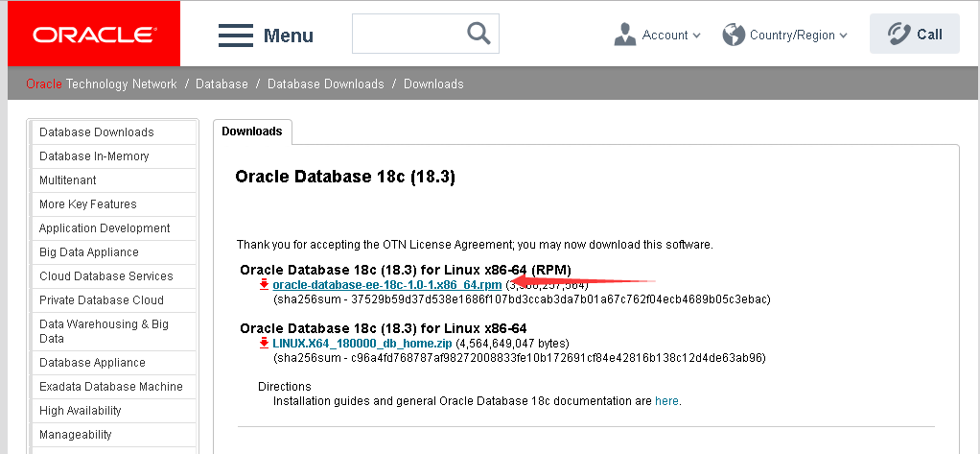
Task: Go to the Database breadcrumb link
Action: pos(222,84)
